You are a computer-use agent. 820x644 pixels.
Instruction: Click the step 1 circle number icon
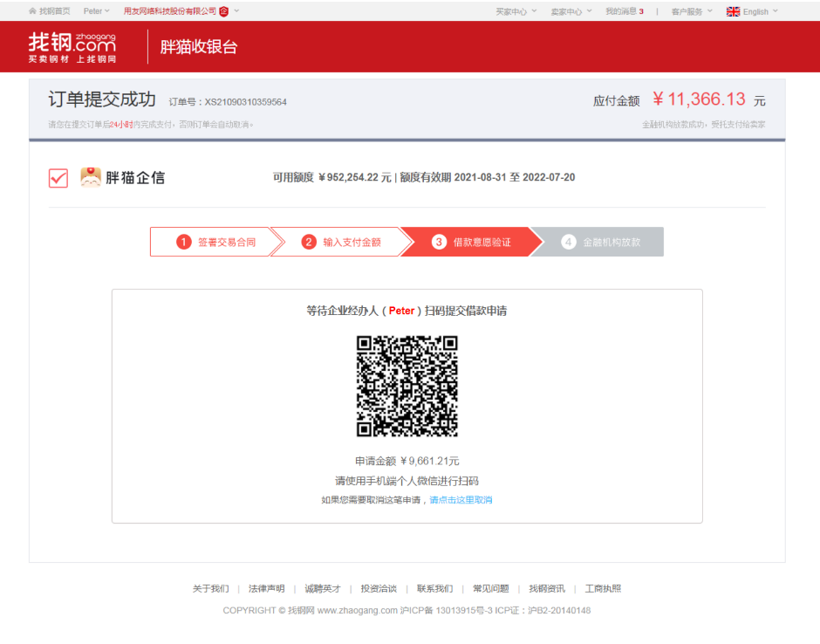pyautogui.click(x=183, y=242)
